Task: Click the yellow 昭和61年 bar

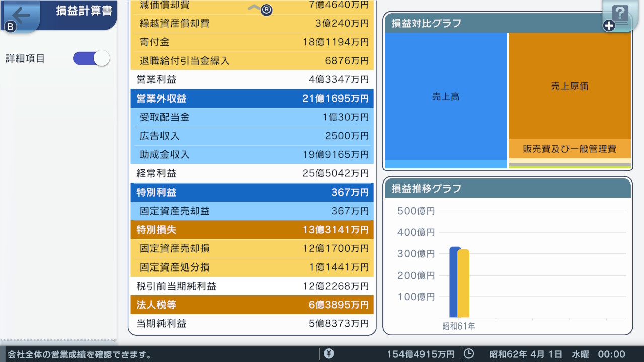Action: [x=464, y=284]
